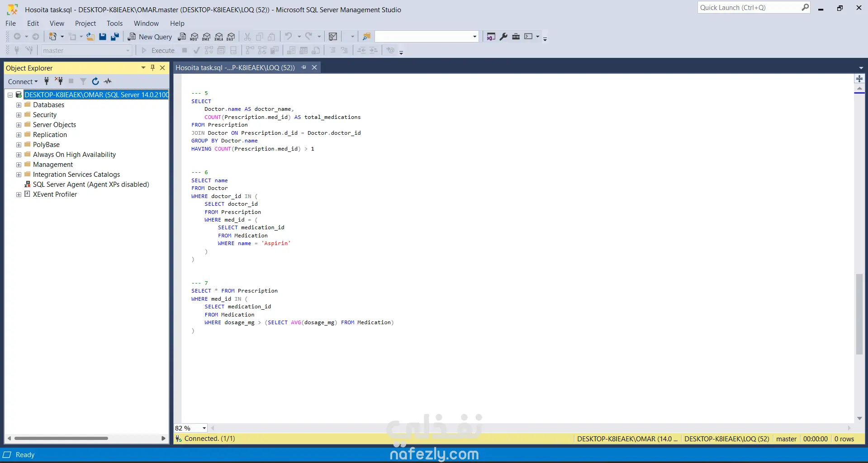Click the XMLA query icon

click(219, 37)
